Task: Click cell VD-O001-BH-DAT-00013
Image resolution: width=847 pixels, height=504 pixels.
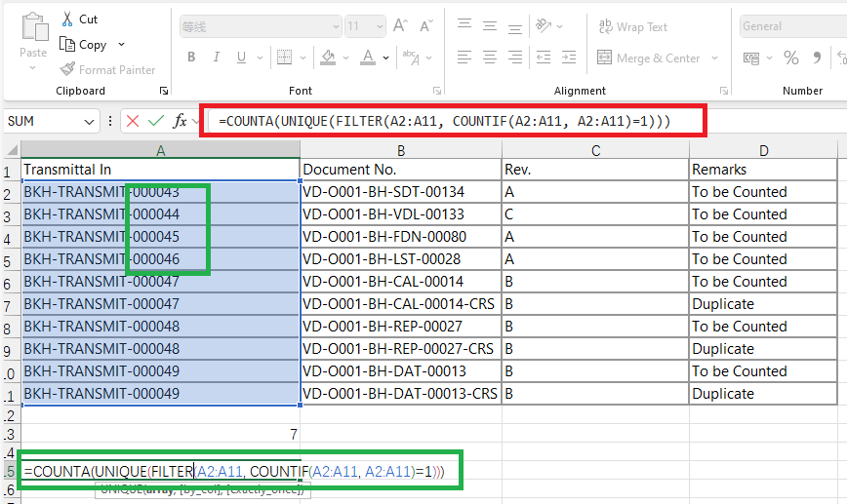Action: coord(401,371)
